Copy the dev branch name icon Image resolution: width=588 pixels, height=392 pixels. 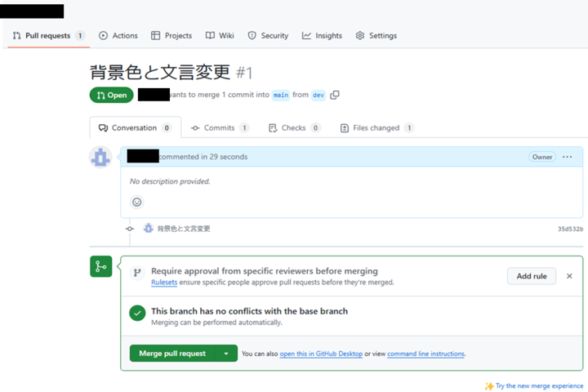335,95
